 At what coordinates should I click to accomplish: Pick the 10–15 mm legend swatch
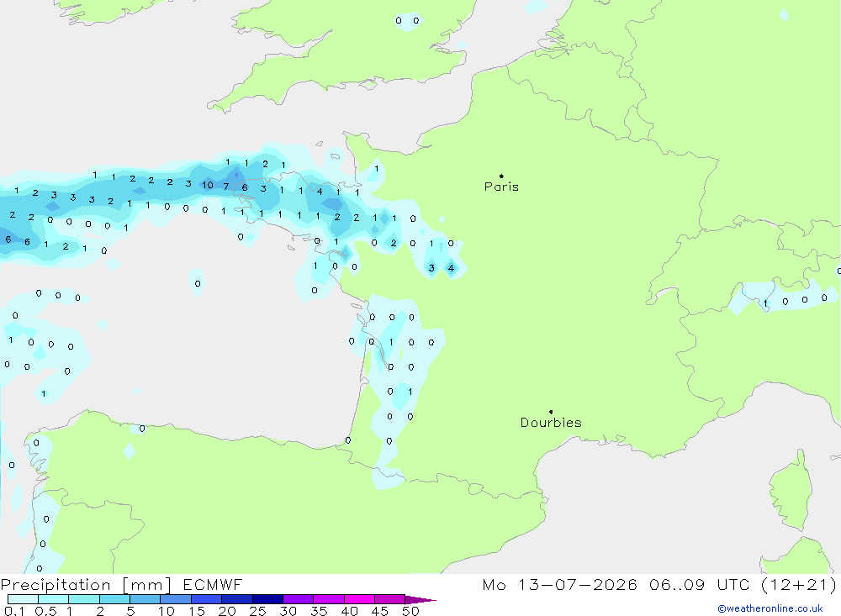[176, 599]
